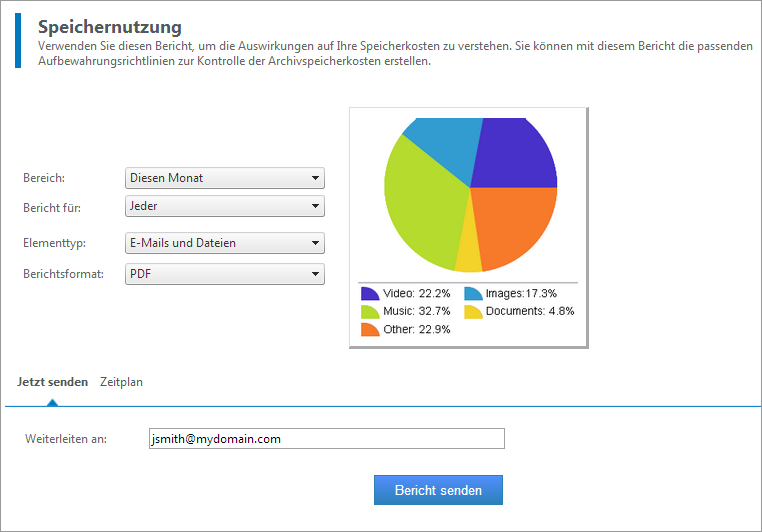Image resolution: width=762 pixels, height=532 pixels.
Task: Click the Video legend icon
Action: [370, 294]
